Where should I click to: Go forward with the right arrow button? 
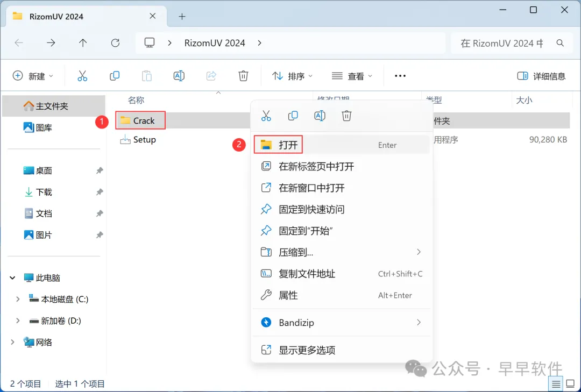(x=51, y=43)
